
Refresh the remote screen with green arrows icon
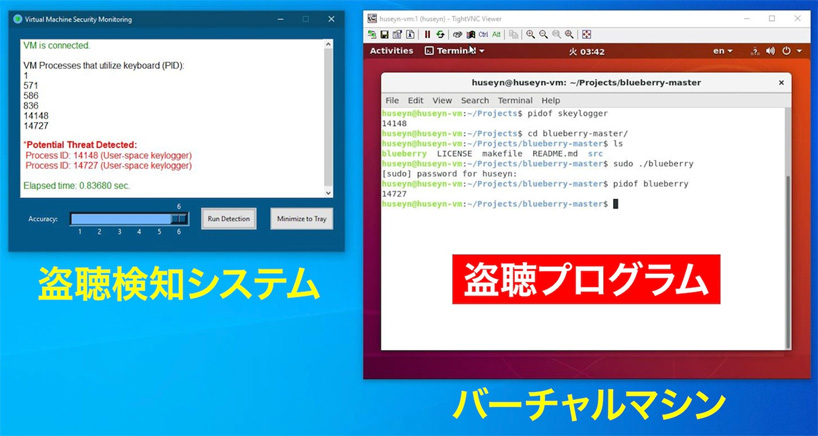(440, 34)
